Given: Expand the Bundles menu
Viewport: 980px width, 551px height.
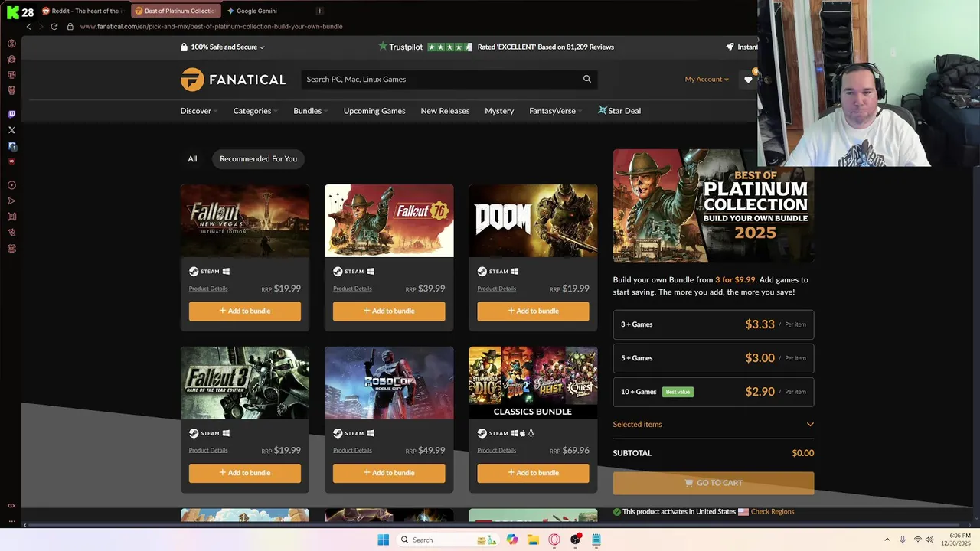Looking at the screenshot, I should click(x=311, y=111).
